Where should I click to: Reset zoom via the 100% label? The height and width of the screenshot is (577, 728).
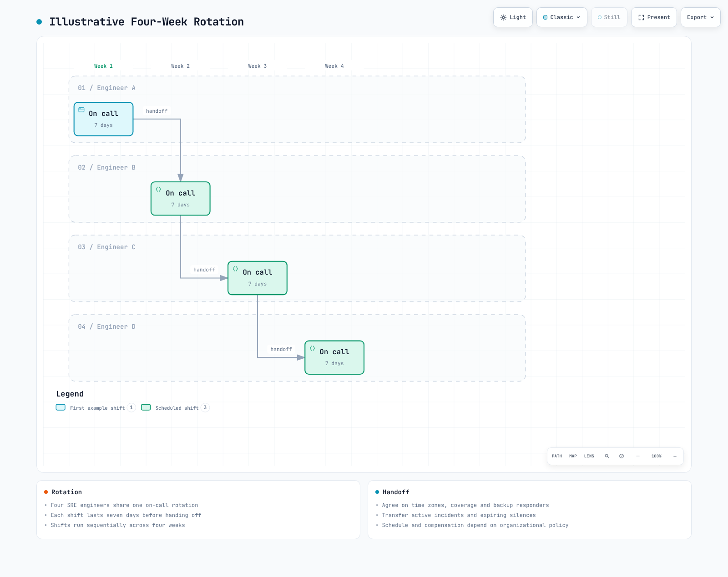pyautogui.click(x=656, y=456)
